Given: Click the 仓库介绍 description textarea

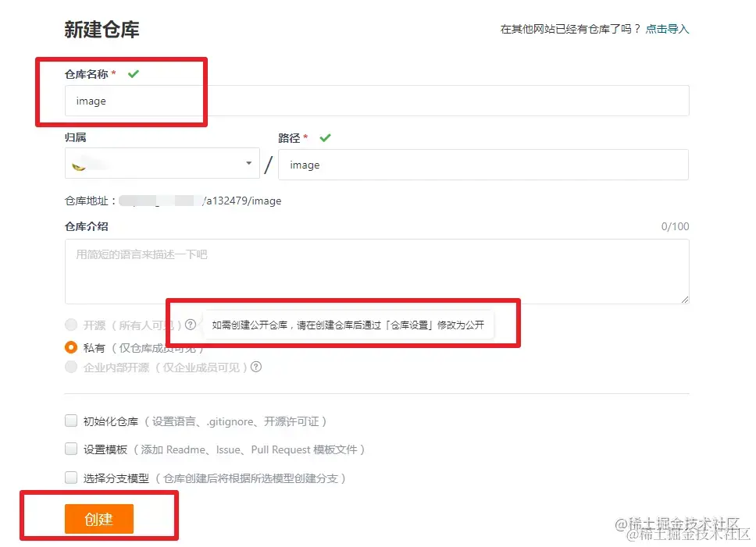Looking at the screenshot, I should (377, 272).
